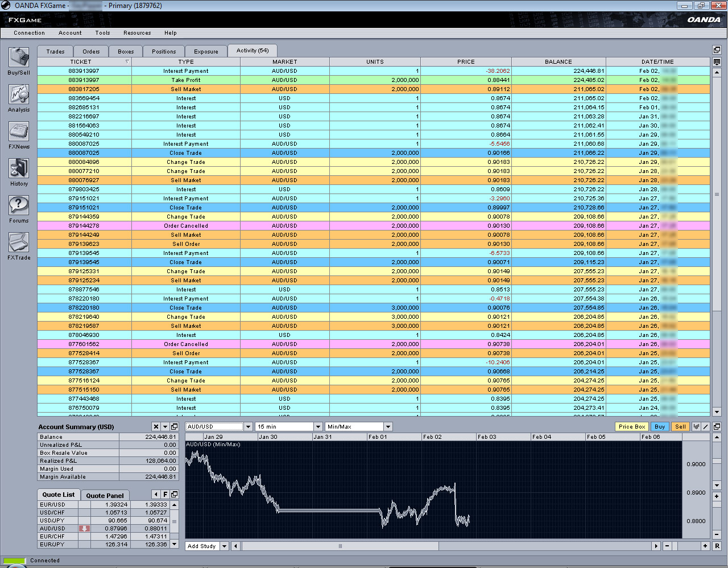Screen dimensions: 728x568
Task: Select the chart line drawing tool
Action: pos(706,426)
